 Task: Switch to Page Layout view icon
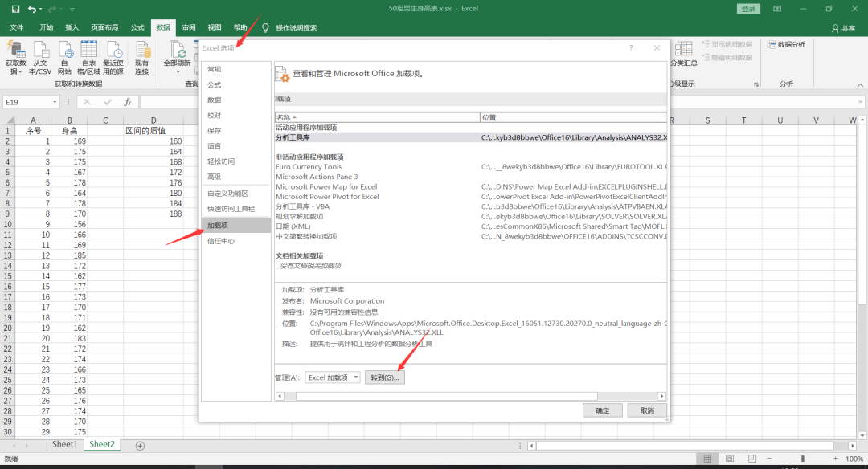(x=730, y=459)
